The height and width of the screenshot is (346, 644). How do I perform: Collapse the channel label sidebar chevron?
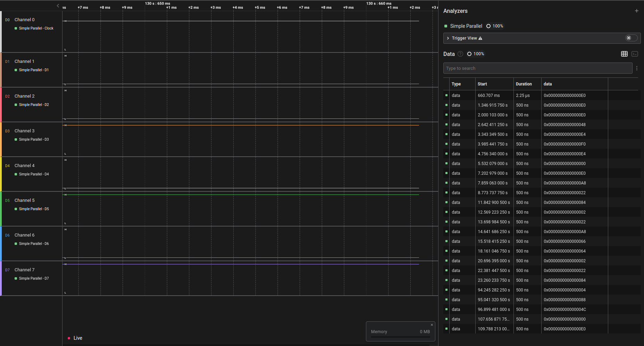click(x=58, y=6)
